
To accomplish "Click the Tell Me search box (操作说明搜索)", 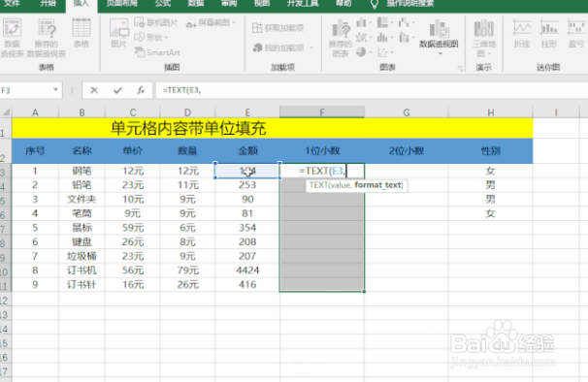I will [410, 3].
